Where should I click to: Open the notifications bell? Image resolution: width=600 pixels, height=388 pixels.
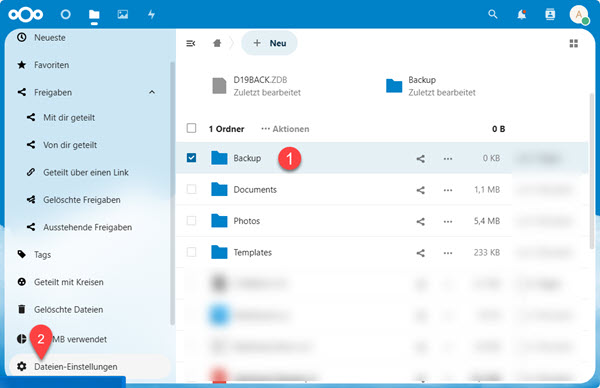pos(522,15)
